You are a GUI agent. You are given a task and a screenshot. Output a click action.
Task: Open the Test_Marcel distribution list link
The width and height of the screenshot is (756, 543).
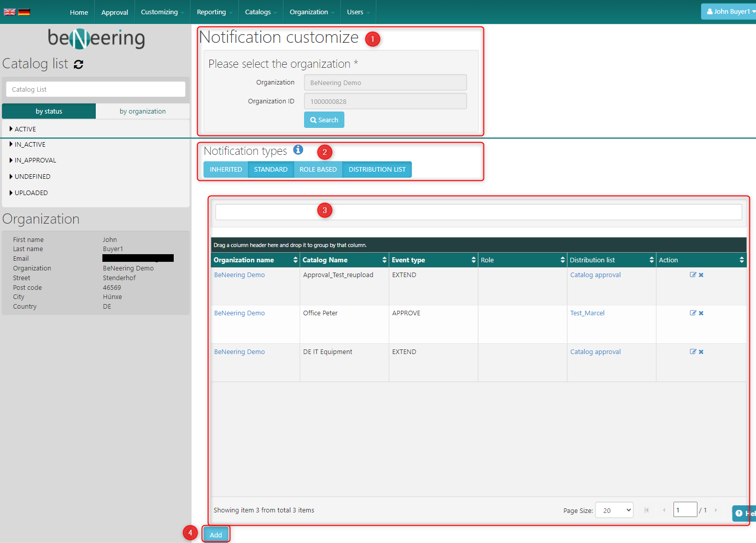tap(587, 313)
